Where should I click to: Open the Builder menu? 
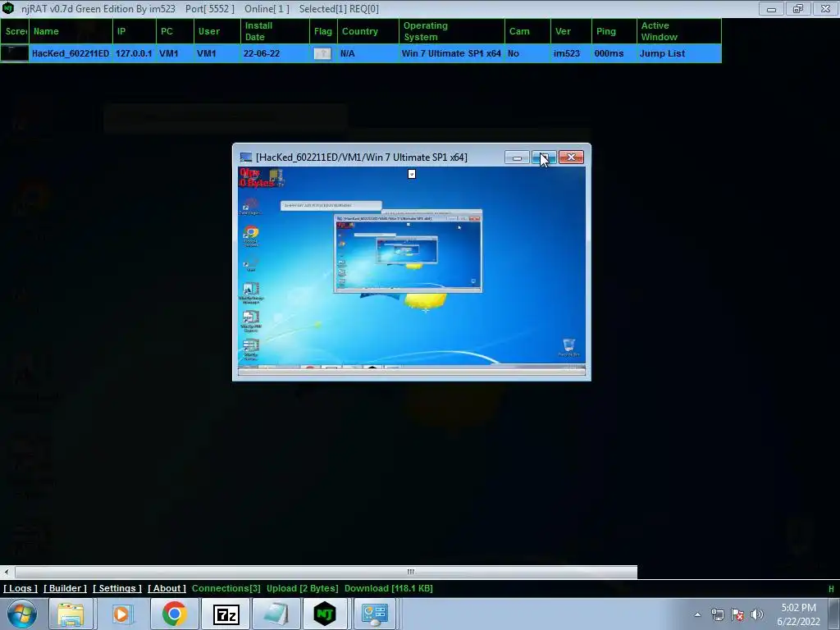66,588
